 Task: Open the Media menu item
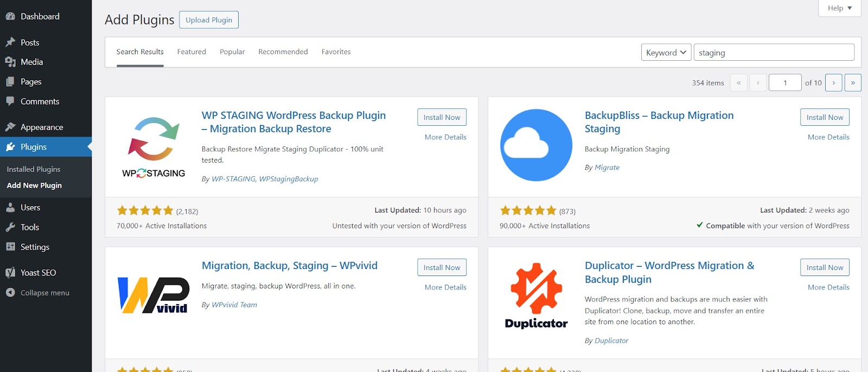click(x=46, y=62)
